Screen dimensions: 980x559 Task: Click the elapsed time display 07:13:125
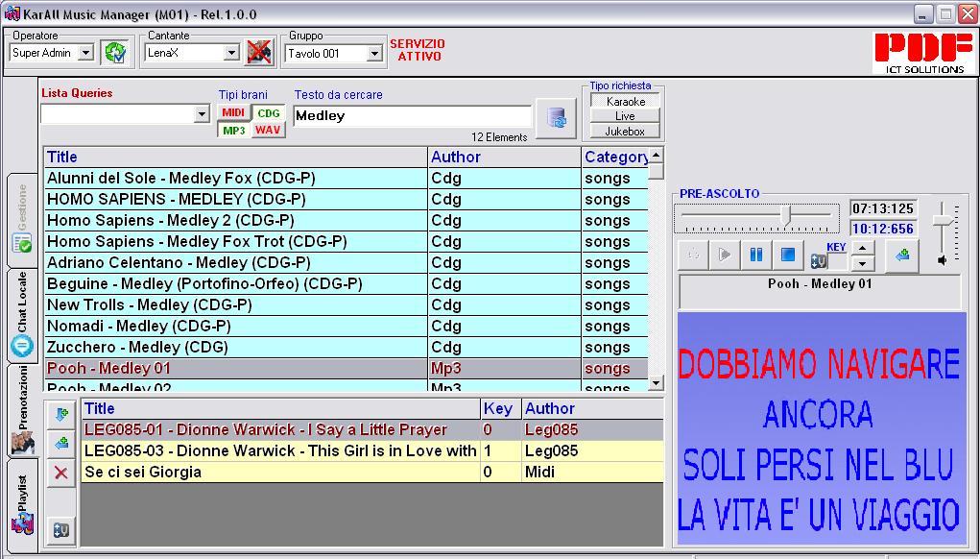883,208
